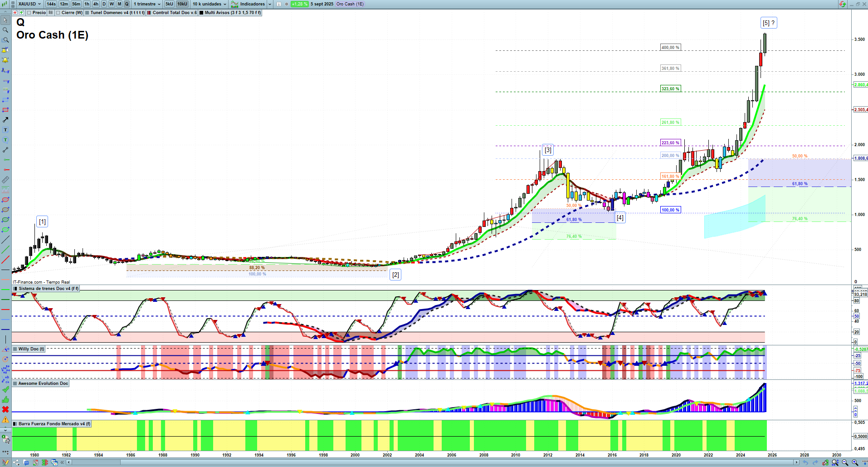Select the black arrow drawing tool

(x=5, y=120)
